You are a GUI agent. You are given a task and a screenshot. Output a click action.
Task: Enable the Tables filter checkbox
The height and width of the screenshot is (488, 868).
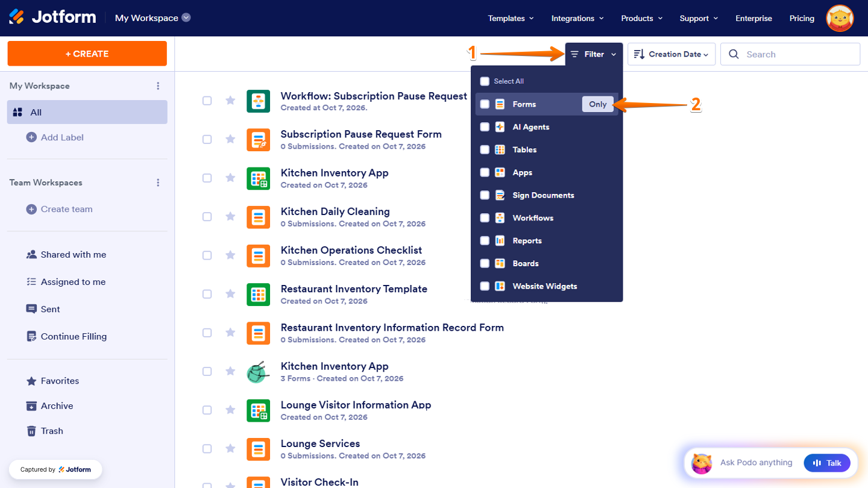tap(485, 149)
